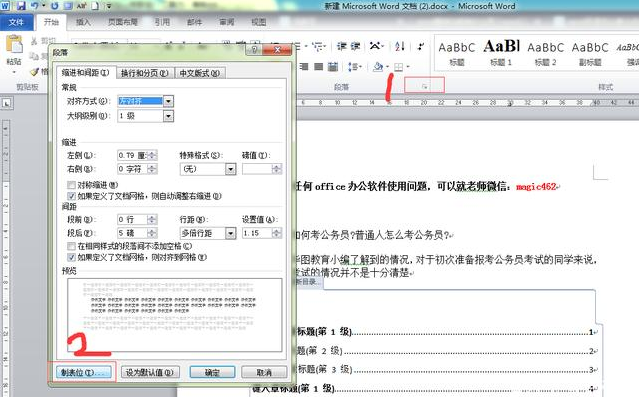Open the customize quick access toolbar dropdown

click(109, 6)
